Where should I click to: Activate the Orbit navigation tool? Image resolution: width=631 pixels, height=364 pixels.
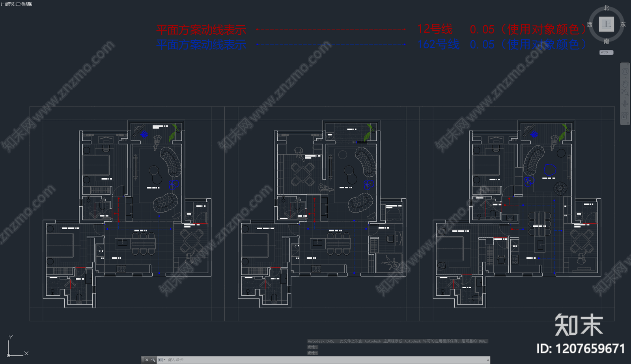point(625,104)
